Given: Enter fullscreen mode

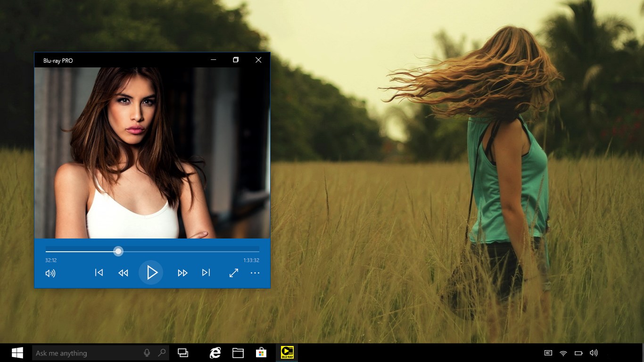Looking at the screenshot, I should pos(234,272).
